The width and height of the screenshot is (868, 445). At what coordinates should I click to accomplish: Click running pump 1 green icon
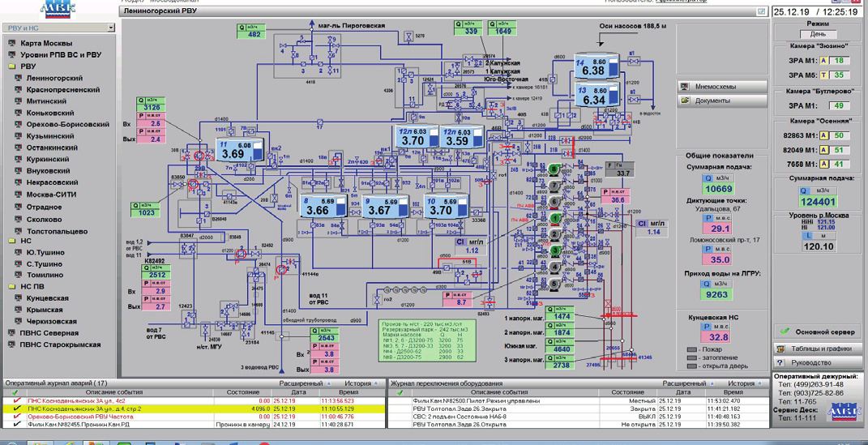pyautogui.click(x=554, y=218)
